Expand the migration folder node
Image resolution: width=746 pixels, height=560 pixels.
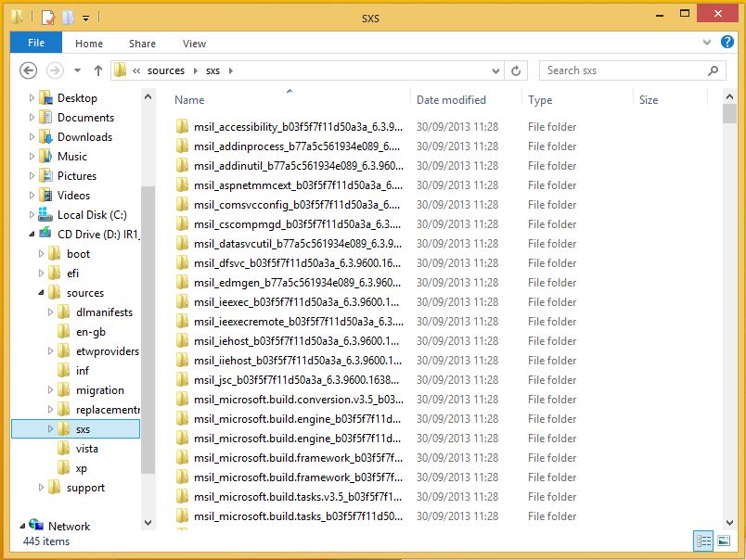[50, 390]
